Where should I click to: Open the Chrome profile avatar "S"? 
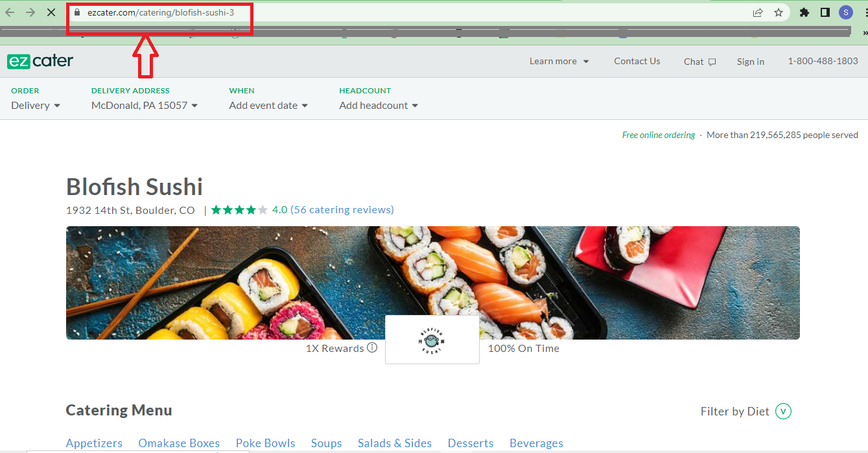(x=845, y=12)
